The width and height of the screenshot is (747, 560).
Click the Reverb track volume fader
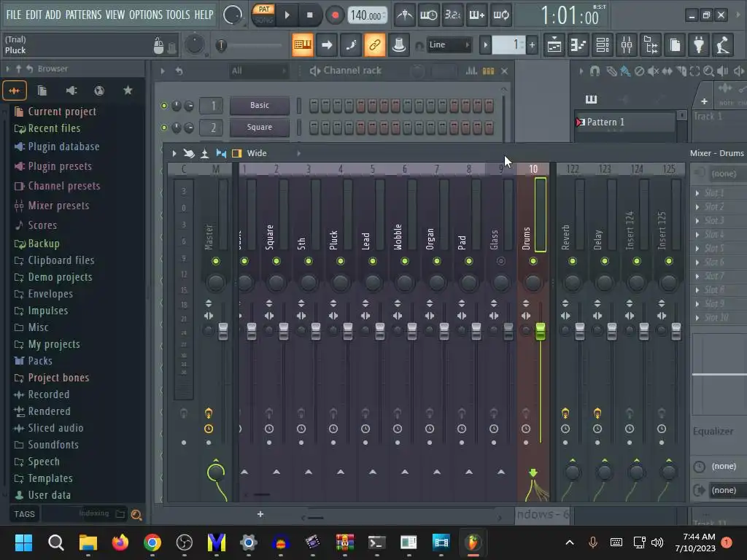(x=580, y=331)
